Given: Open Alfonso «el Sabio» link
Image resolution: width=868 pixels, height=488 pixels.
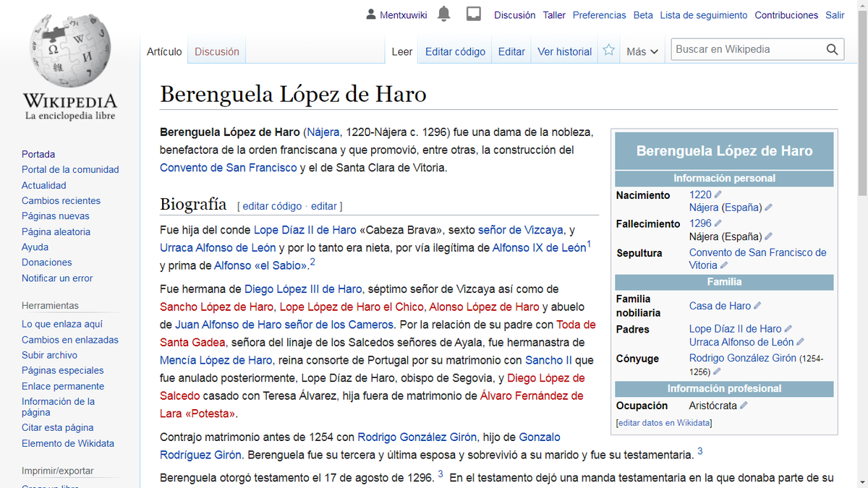Looking at the screenshot, I should [260, 265].
